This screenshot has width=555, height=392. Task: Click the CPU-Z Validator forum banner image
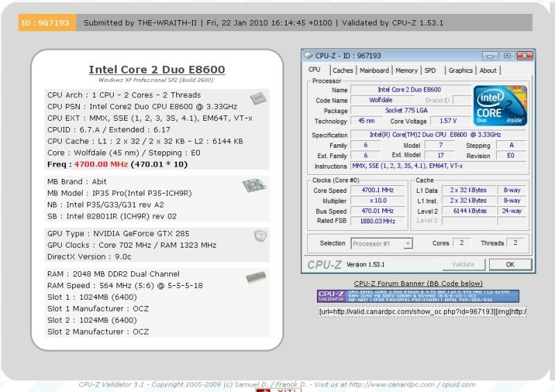[x=418, y=296]
